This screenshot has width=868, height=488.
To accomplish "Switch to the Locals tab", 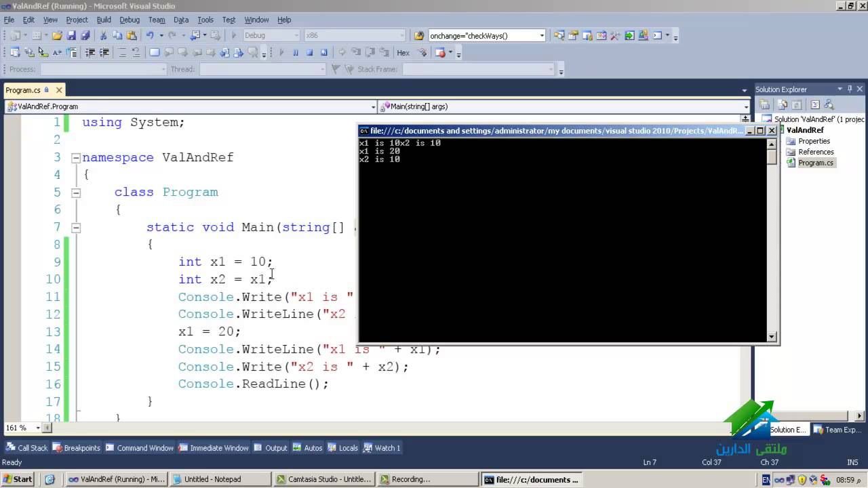I will [x=342, y=447].
